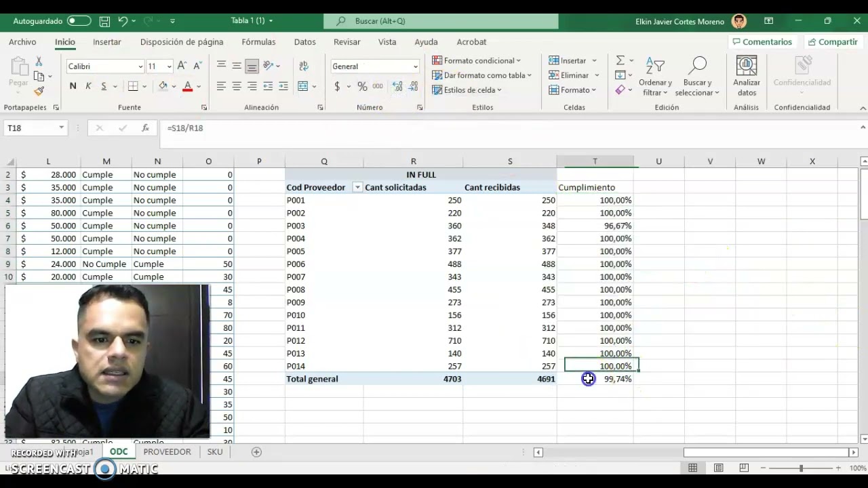Select the SKU sheet tab
Viewport: 868px width, 488px height.
click(215, 452)
